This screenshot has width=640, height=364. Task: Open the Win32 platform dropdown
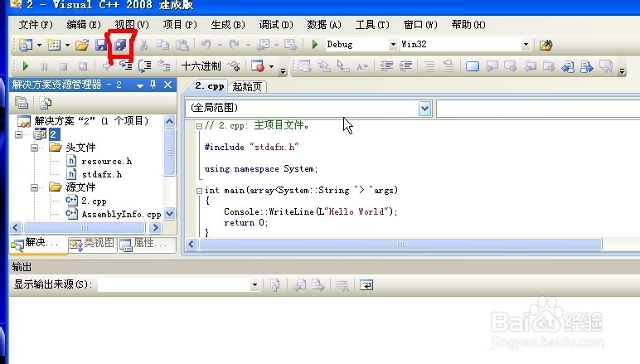click(x=526, y=45)
